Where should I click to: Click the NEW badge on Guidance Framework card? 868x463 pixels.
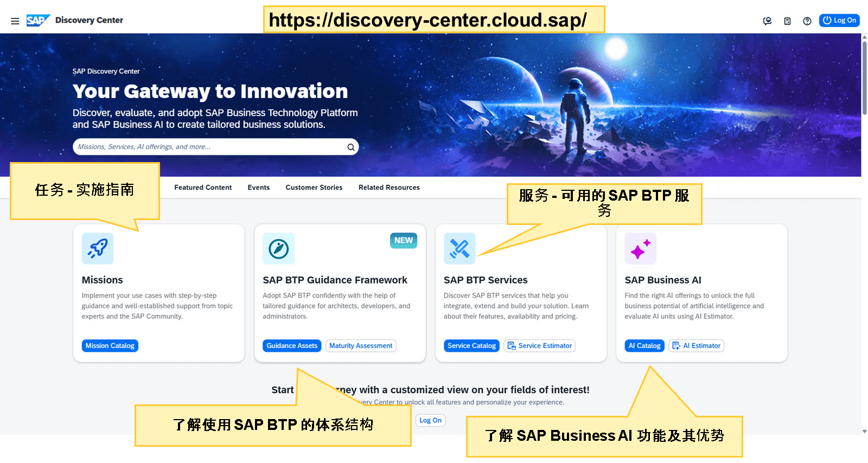[404, 241]
